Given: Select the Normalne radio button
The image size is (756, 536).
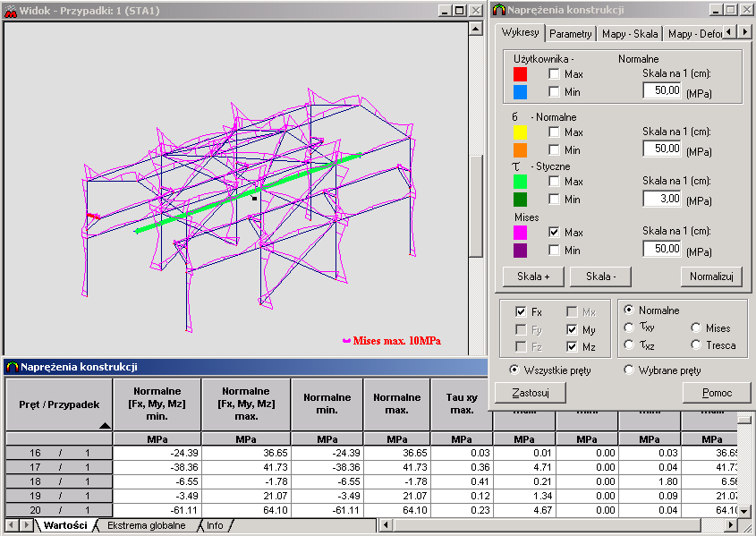Looking at the screenshot, I should point(629,310).
